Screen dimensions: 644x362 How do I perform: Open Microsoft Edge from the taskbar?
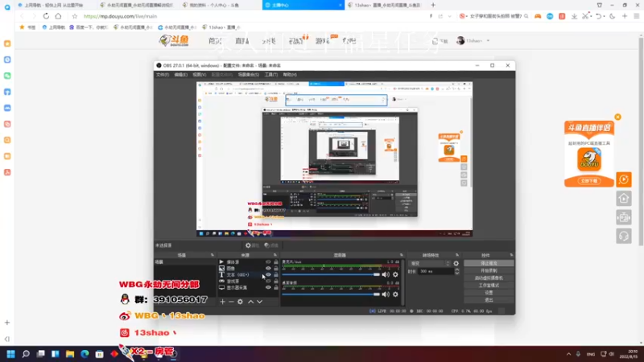(85, 354)
